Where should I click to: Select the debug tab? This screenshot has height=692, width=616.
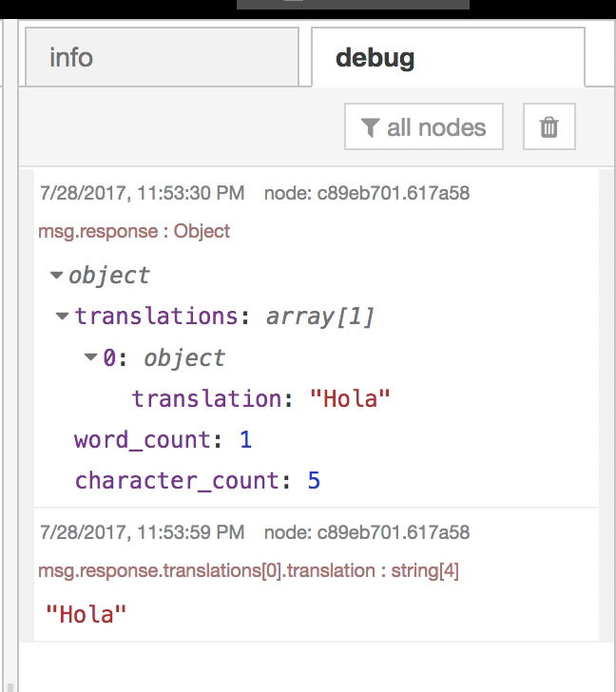click(x=375, y=57)
